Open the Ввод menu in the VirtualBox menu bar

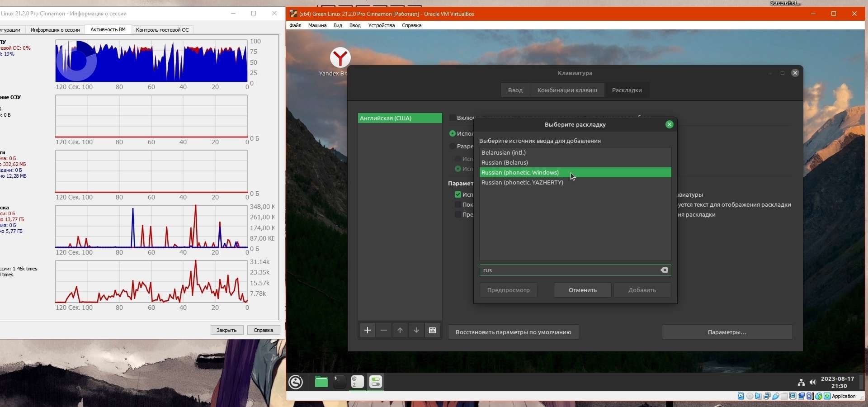pyautogui.click(x=355, y=25)
